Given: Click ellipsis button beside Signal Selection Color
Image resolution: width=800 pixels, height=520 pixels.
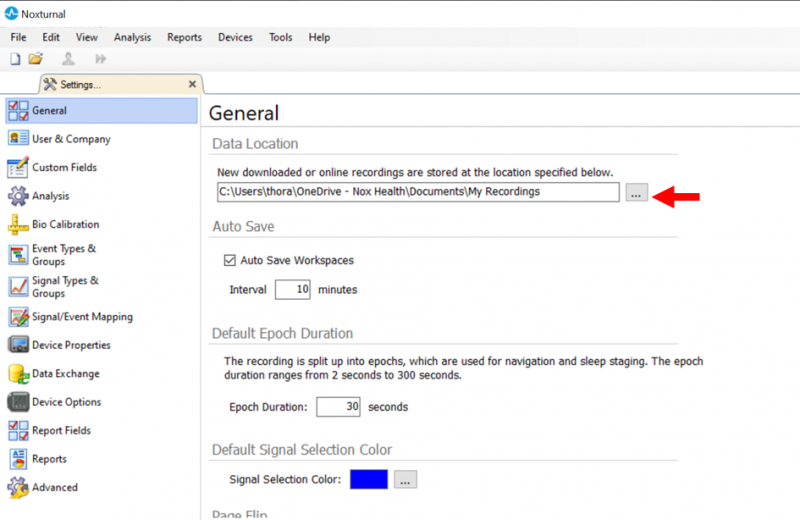Looking at the screenshot, I should point(405,480).
